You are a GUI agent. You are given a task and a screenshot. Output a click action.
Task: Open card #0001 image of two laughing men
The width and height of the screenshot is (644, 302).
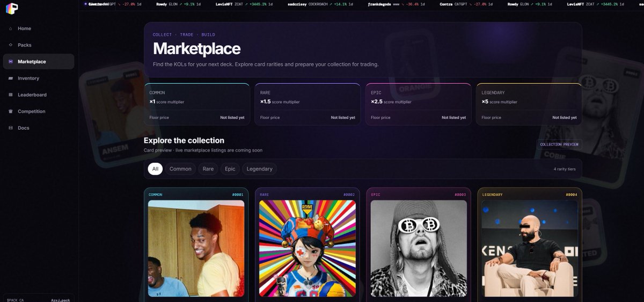196,249
